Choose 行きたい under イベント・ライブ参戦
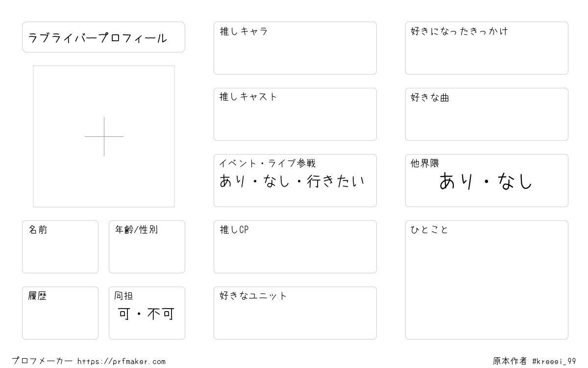 [336, 182]
